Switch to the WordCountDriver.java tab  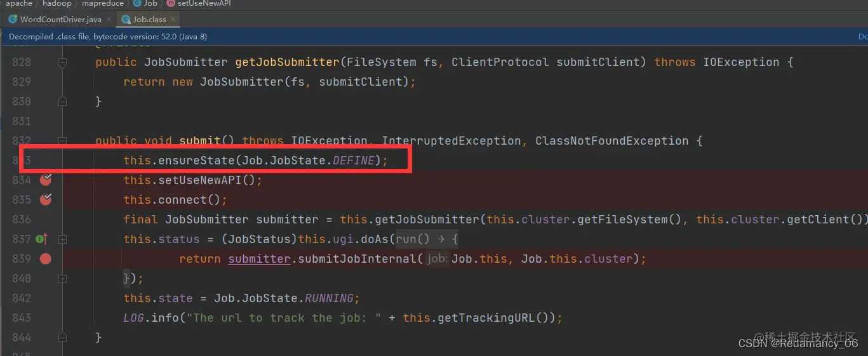tap(60, 20)
